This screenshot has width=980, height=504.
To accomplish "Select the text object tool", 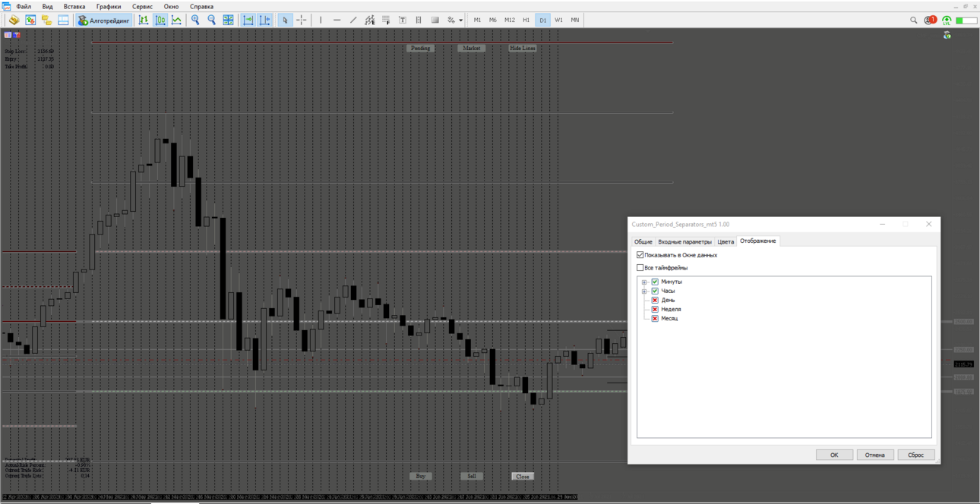I will point(402,20).
